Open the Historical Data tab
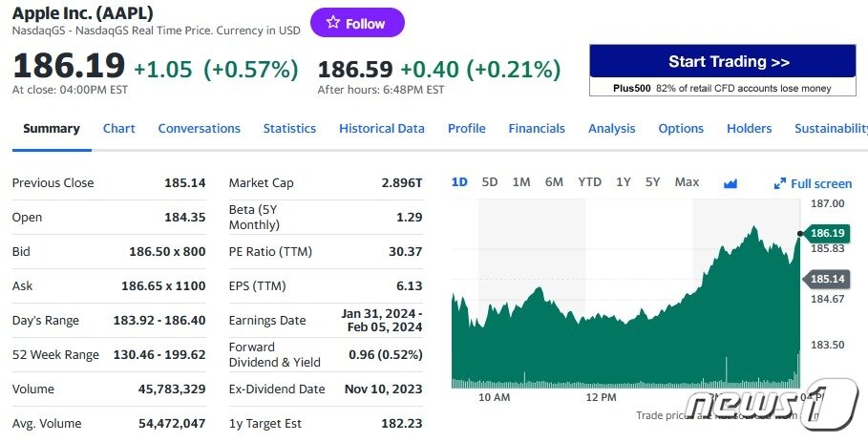The height and width of the screenshot is (442, 868). pyautogui.click(x=382, y=128)
